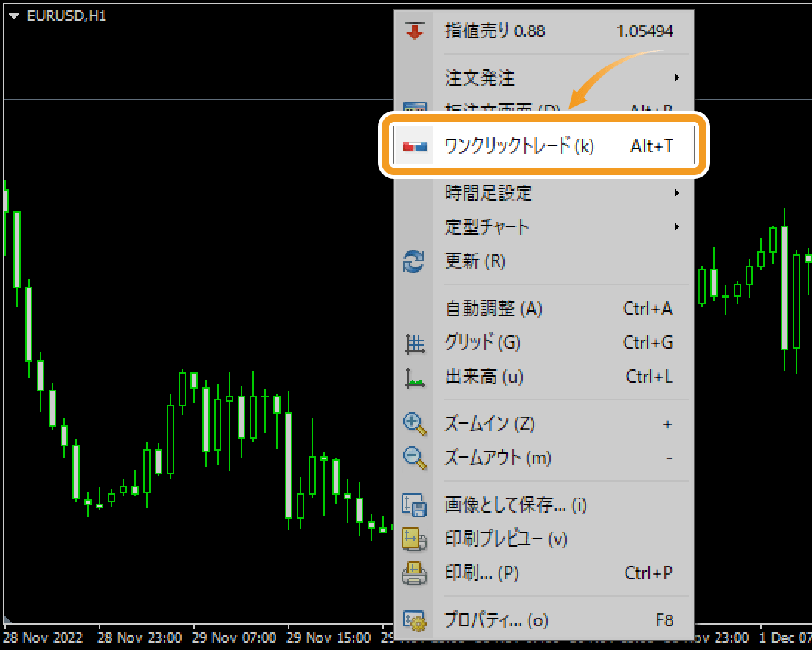The width and height of the screenshot is (812, 650).
Task: Click the printer icon beside 印刷
Action: [x=414, y=573]
